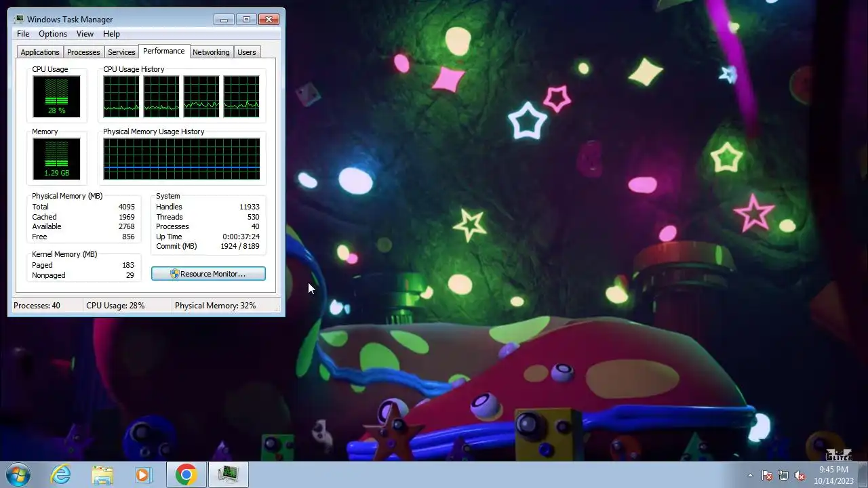Screen dimensions: 868x488
Task: Open the File menu
Action: [x=23, y=34]
